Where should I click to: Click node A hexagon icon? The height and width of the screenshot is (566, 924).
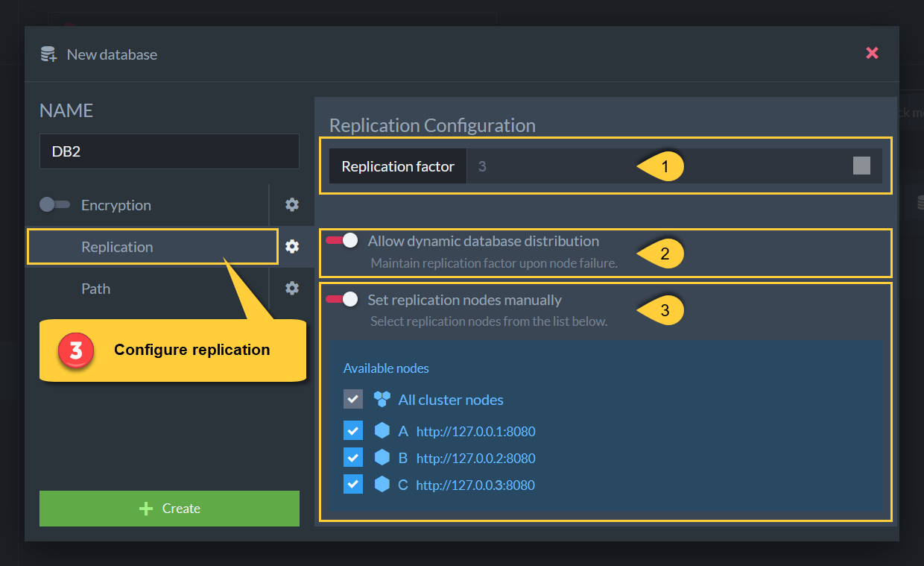[x=382, y=430]
